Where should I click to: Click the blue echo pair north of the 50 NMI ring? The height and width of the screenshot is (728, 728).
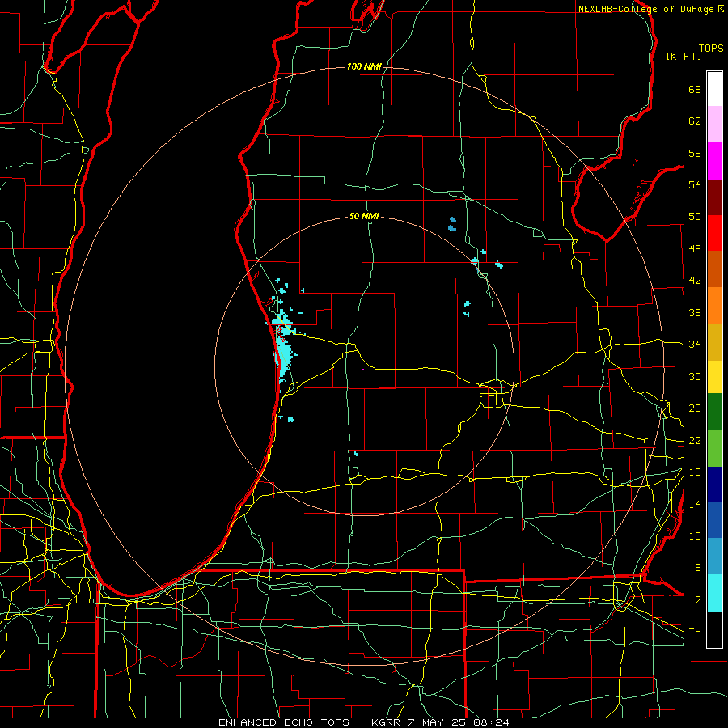[x=452, y=224]
